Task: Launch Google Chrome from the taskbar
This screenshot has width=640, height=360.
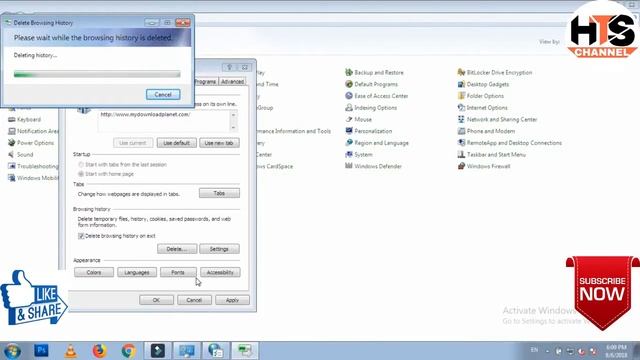Action: (129, 351)
